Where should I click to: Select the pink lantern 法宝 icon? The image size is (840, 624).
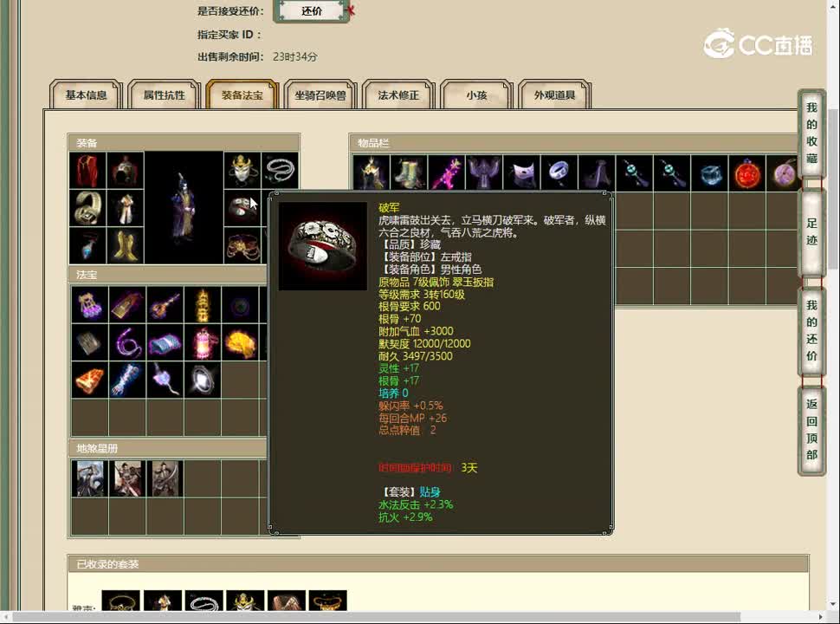(x=203, y=342)
